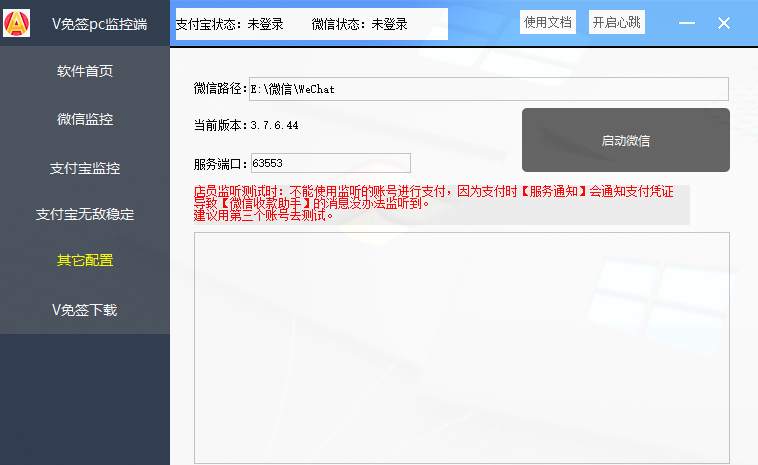Screen dimensions: 758x465
Task: Click the 当前版本: 3.7.6.44 text
Action: (x=246, y=126)
